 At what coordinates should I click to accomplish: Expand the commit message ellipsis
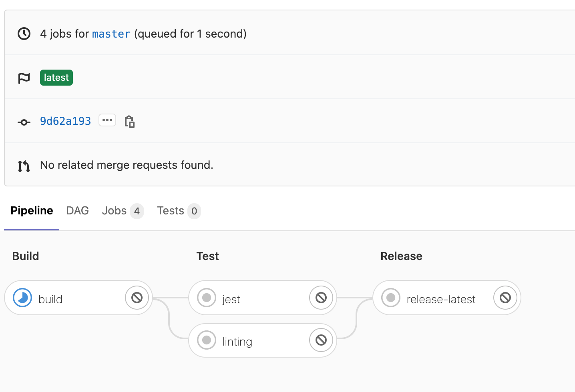[x=107, y=120]
